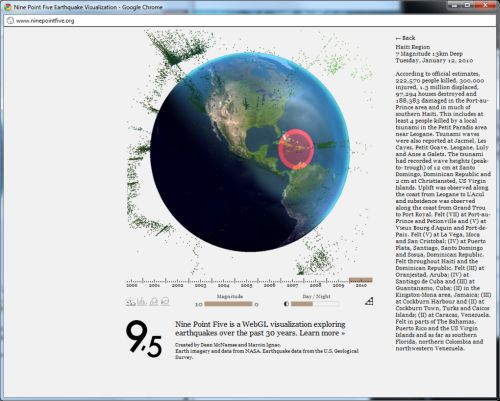Click the 'Tuesday, January 12, 2010' date
The height and width of the screenshot is (401, 500).
(x=434, y=60)
